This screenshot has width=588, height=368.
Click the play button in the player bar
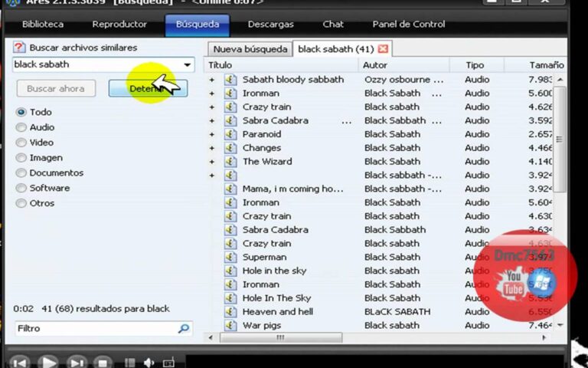[x=47, y=362]
